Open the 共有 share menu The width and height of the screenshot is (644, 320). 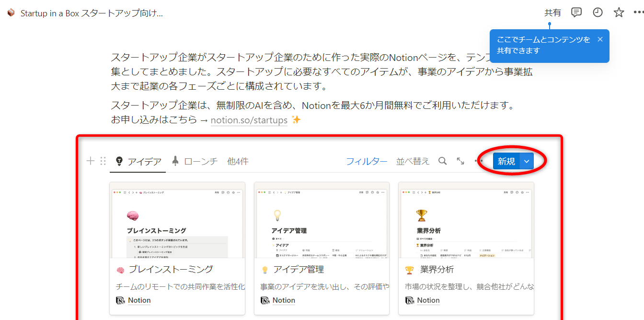[552, 12]
